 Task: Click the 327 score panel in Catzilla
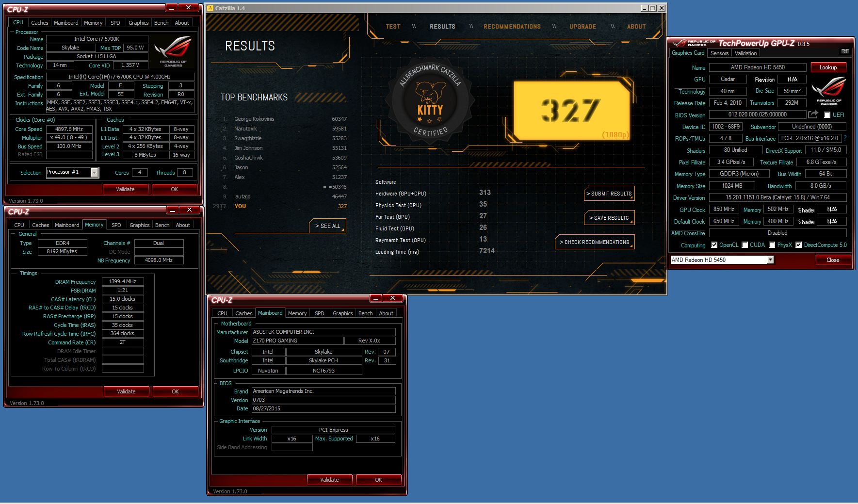click(572, 111)
